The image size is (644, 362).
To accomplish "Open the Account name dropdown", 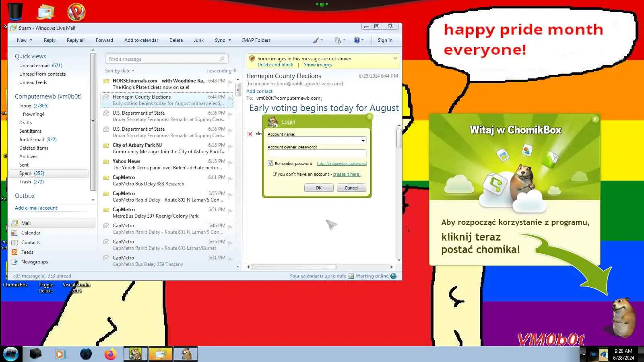I will click(x=363, y=140).
